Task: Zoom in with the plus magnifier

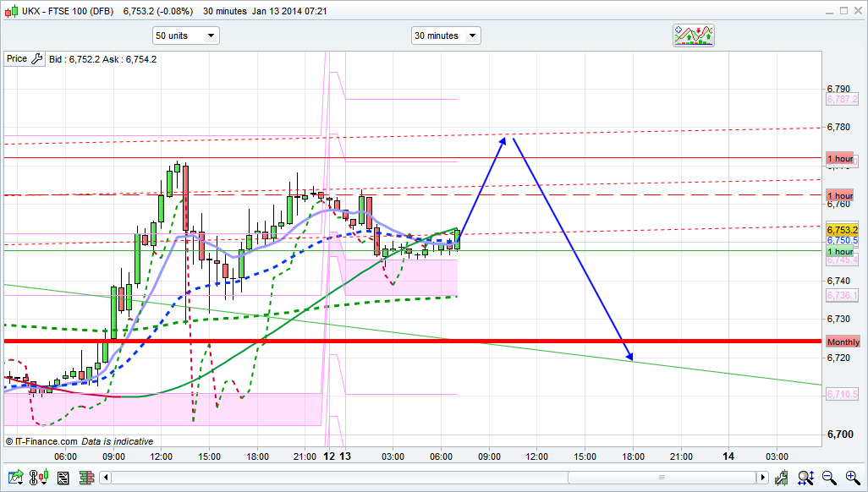Action: point(852,478)
